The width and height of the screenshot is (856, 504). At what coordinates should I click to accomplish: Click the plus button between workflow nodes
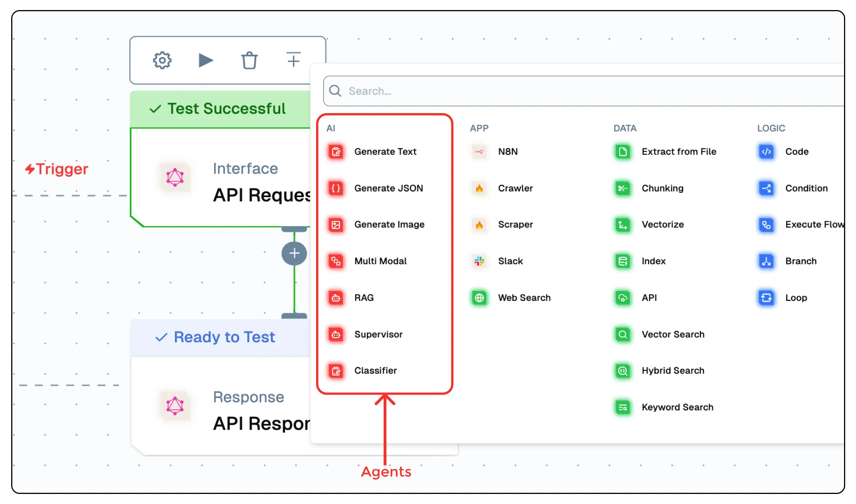pyautogui.click(x=294, y=253)
